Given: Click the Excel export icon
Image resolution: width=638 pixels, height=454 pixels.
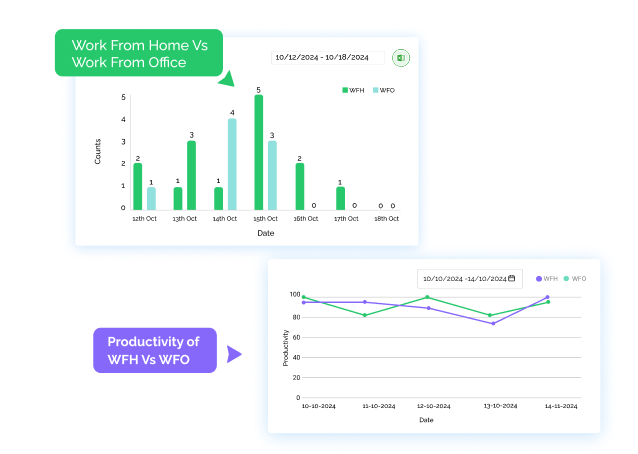Looking at the screenshot, I should [400, 58].
